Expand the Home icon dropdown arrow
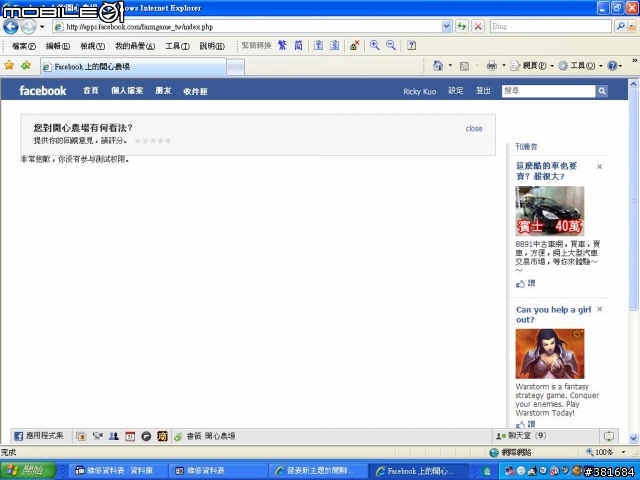 tap(450, 66)
